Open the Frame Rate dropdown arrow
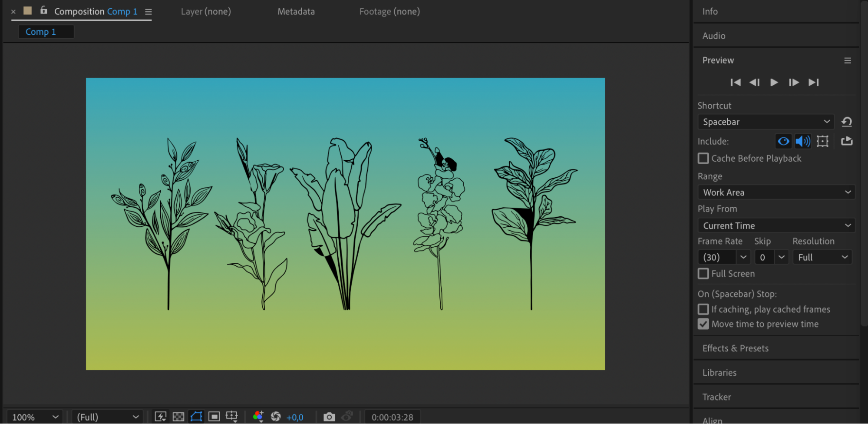868x424 pixels. tap(743, 257)
